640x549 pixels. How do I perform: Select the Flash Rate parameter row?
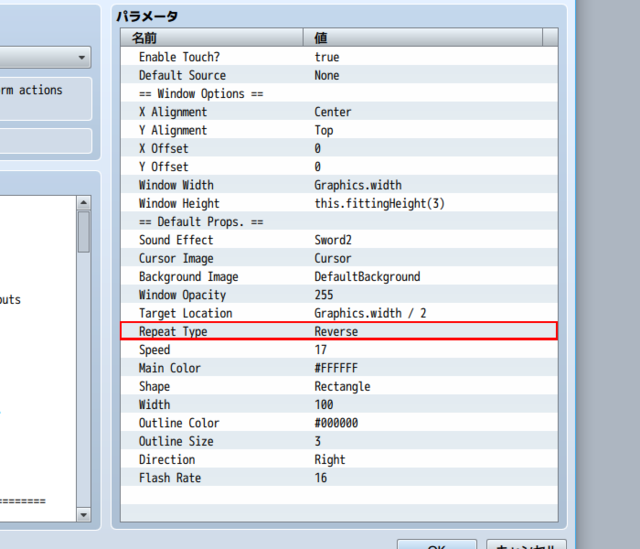pos(339,478)
